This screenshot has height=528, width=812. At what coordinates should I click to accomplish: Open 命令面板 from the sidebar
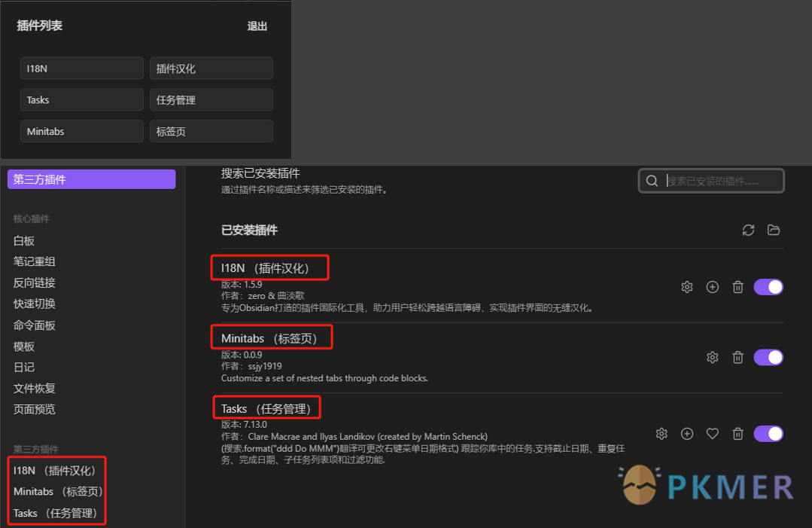coord(33,325)
